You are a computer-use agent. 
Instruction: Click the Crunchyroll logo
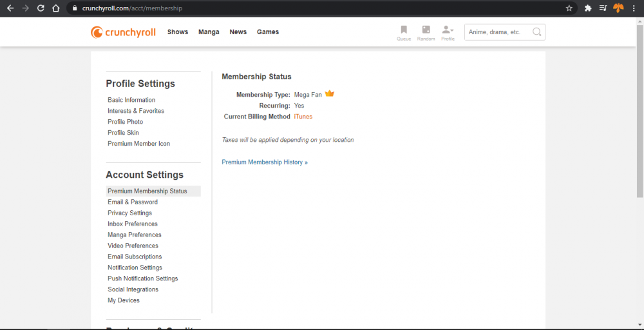tap(123, 32)
